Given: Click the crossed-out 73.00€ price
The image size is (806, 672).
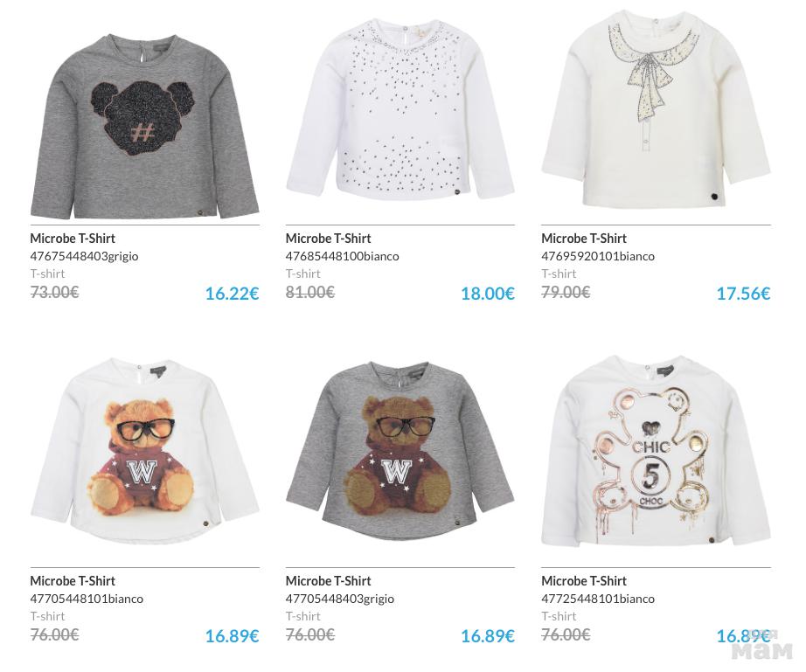Looking at the screenshot, I should [x=54, y=292].
